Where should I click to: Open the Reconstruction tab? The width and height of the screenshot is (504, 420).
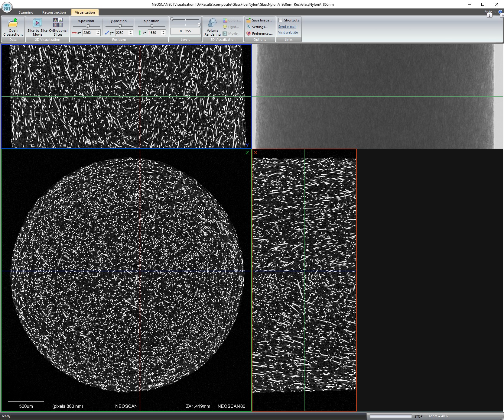coord(54,12)
